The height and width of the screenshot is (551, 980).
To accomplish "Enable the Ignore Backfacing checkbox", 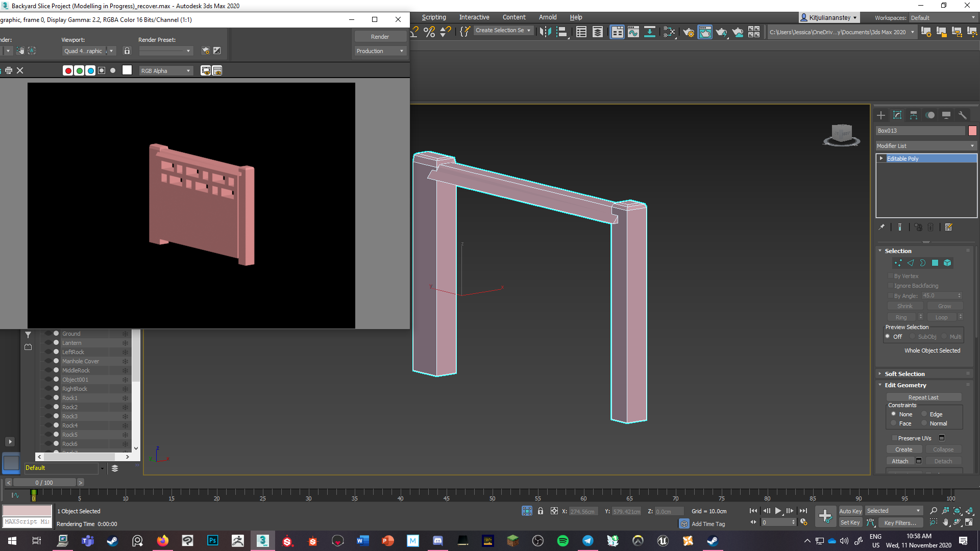I will pos(891,286).
